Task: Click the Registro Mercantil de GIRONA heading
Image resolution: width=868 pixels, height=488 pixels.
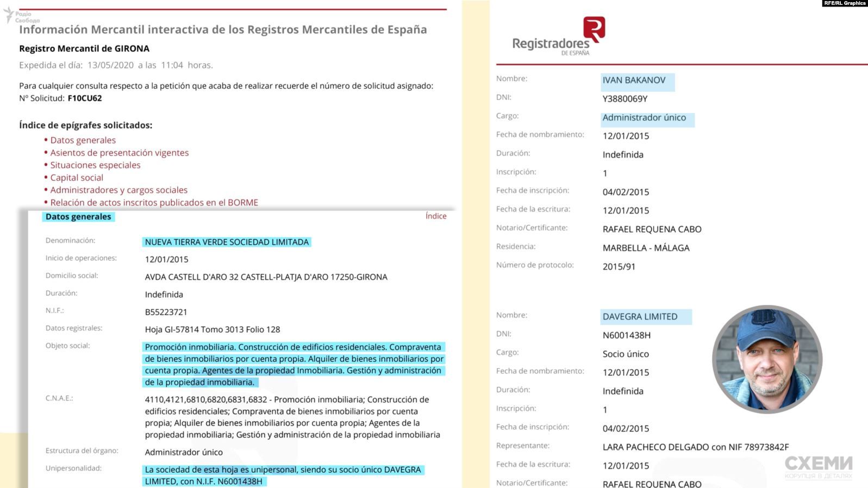Action: [x=84, y=49]
